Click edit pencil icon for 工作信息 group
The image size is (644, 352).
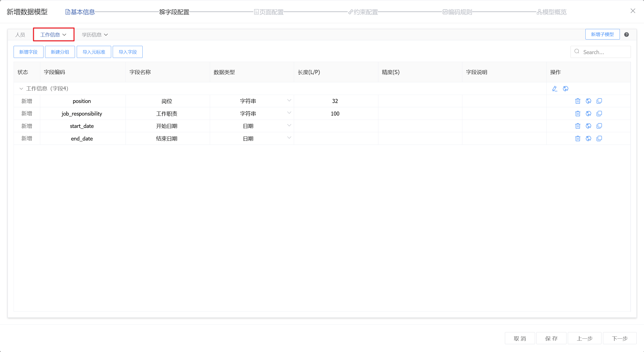point(555,89)
